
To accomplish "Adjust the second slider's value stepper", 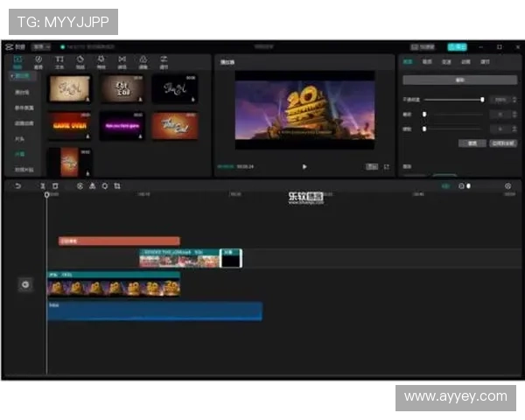I will 514,115.
